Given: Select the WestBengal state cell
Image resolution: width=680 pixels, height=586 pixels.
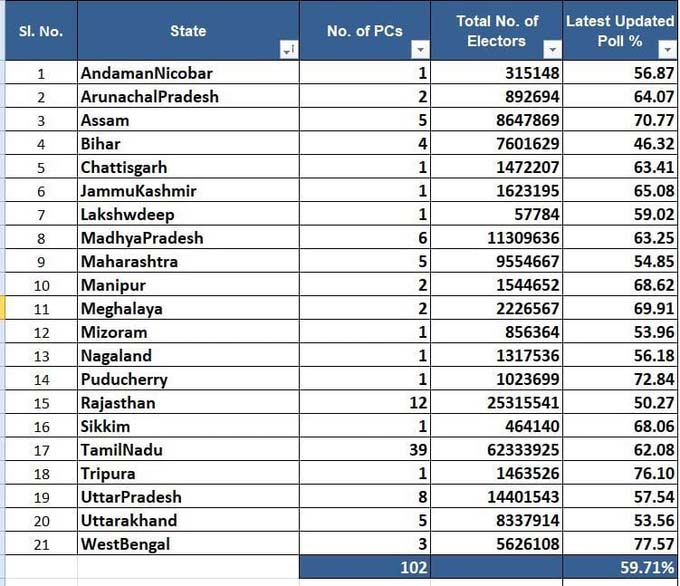Looking at the screenshot, I should click(x=187, y=544).
